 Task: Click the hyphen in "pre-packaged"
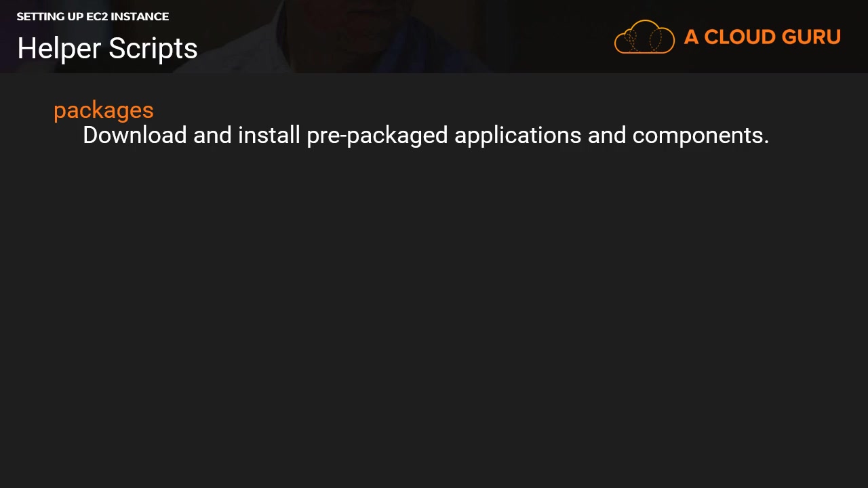coord(342,137)
